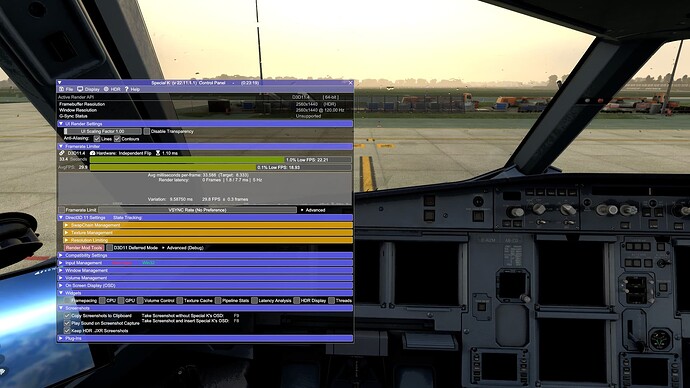This screenshot has height=388, width=690.
Task: Open Render Mod Tools
Action: [x=84, y=248]
